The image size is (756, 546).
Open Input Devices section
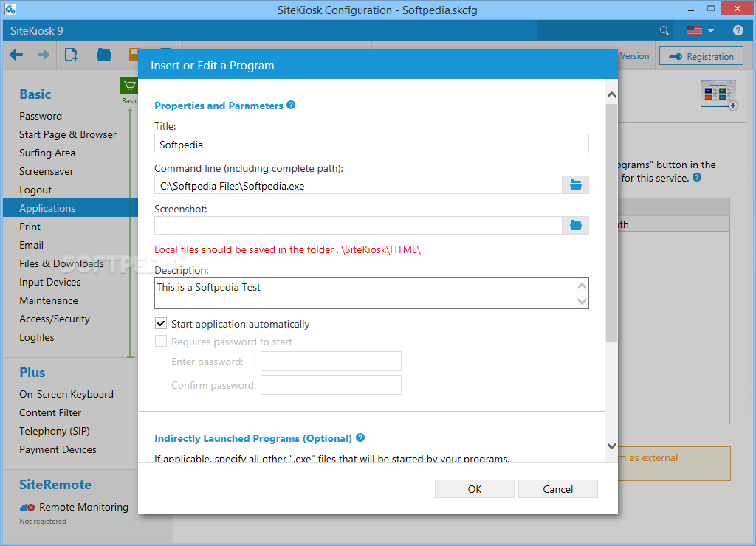coord(49,282)
